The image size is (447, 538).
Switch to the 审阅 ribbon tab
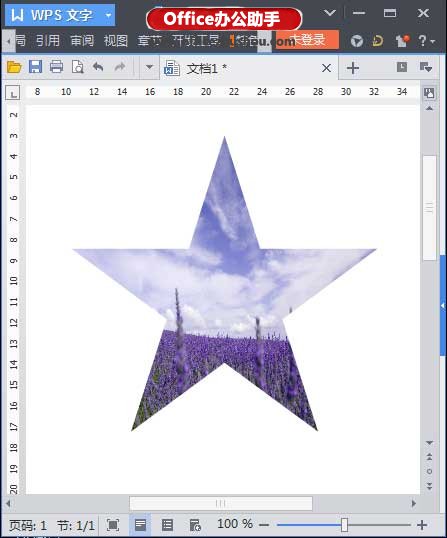[82, 40]
